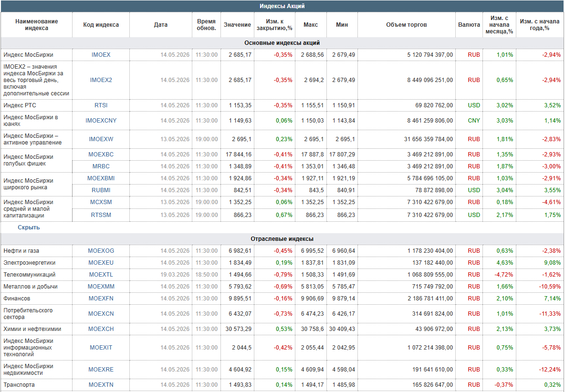Open the IMOEX index link
Viewport: 565px width, 392px height.
click(101, 55)
